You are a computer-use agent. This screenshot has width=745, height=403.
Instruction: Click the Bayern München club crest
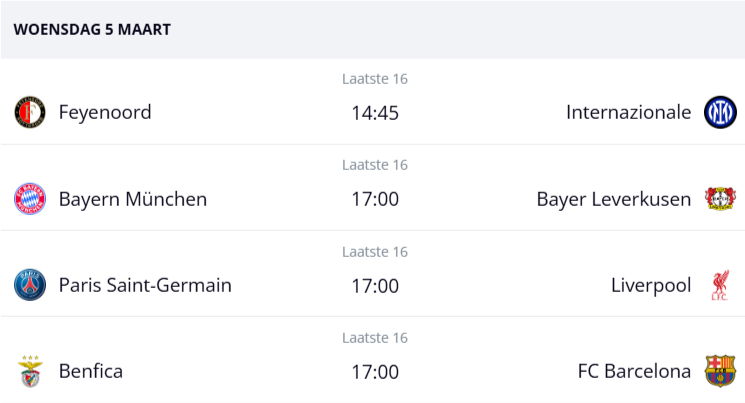pyautogui.click(x=30, y=199)
